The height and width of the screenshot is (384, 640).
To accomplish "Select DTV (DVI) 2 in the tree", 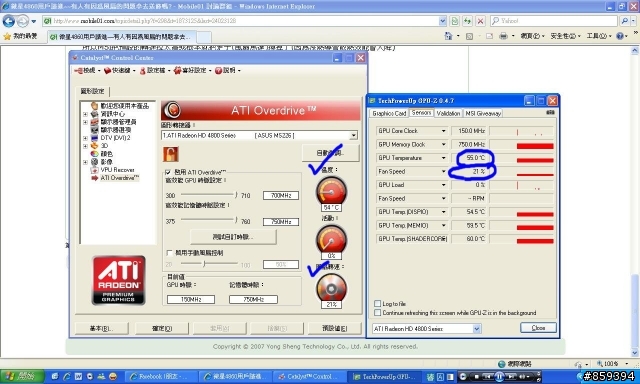I will tap(116, 138).
